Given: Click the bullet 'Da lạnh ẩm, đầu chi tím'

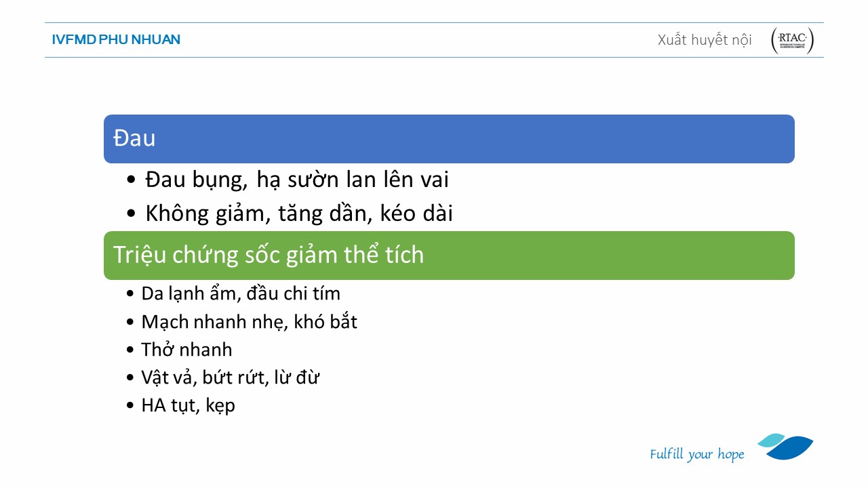Looking at the screenshot, I should (241, 293).
